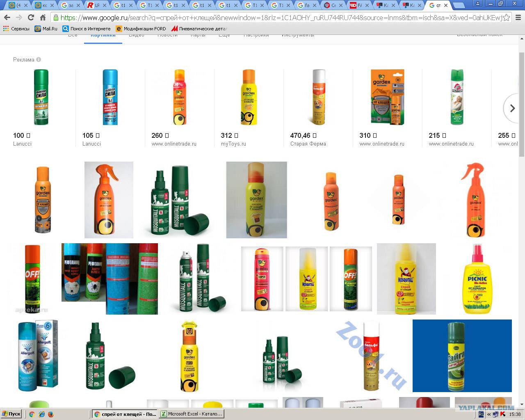The width and height of the screenshot is (525, 420).
Task: Click the browser forward arrow
Action: pyautogui.click(x=19, y=18)
